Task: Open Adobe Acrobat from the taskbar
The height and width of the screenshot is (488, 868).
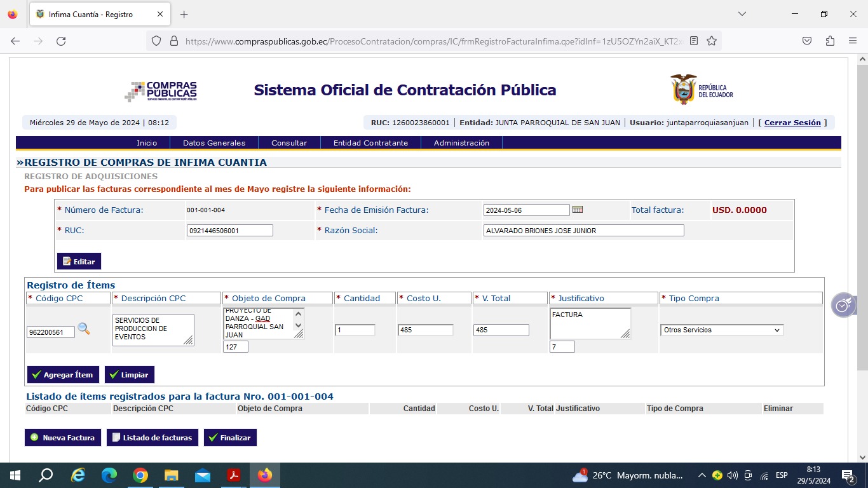Action: 234,475
